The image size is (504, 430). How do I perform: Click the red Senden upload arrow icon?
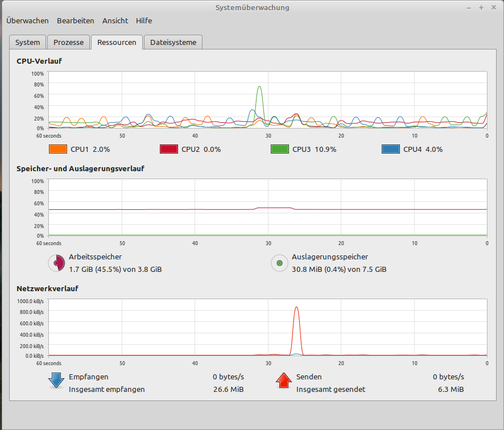pos(284,381)
